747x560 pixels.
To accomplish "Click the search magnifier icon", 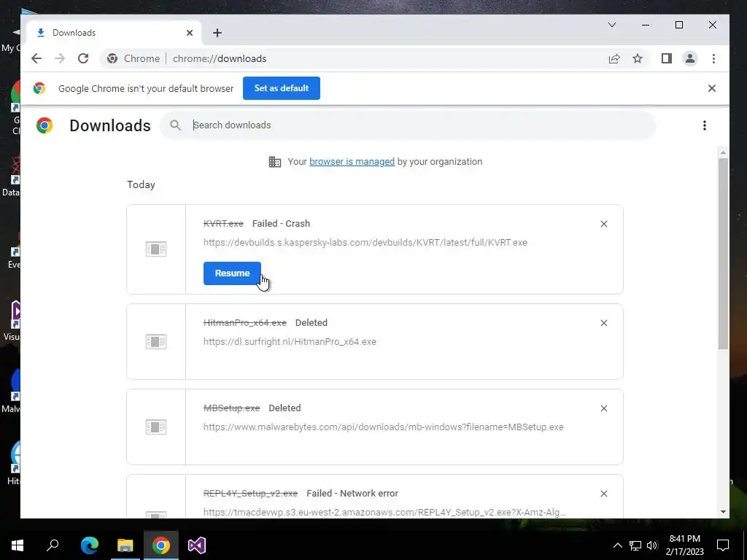I will click(x=175, y=125).
